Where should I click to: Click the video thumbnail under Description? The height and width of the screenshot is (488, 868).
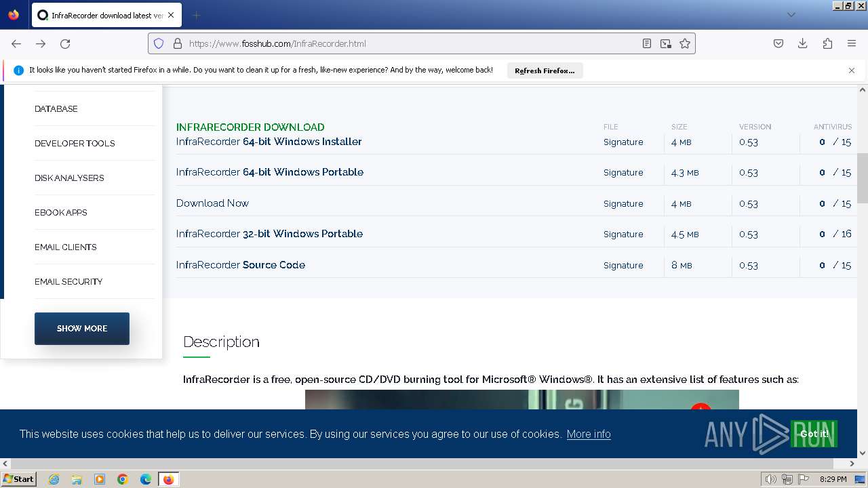pyautogui.click(x=522, y=400)
